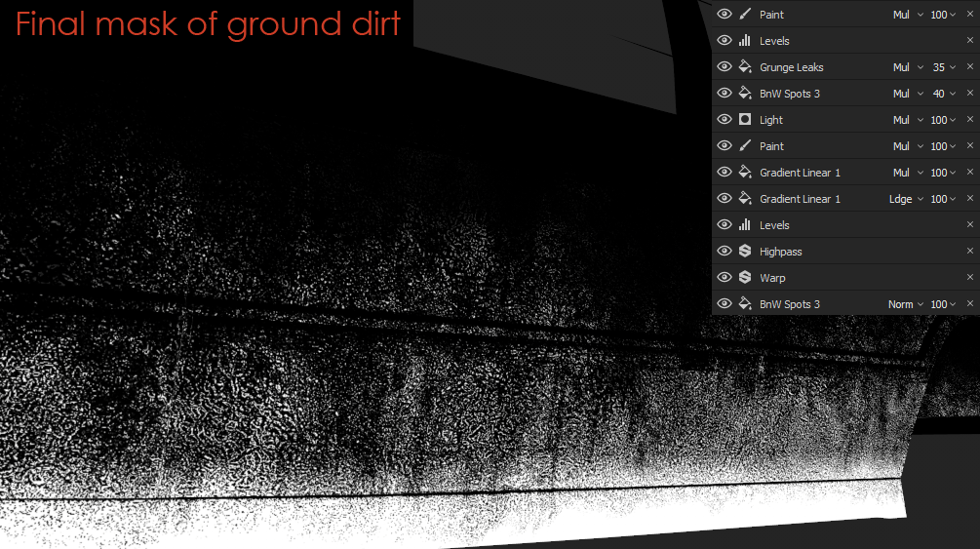Delete the Highpass filter
The height and width of the screenshot is (549, 980).
click(x=970, y=251)
